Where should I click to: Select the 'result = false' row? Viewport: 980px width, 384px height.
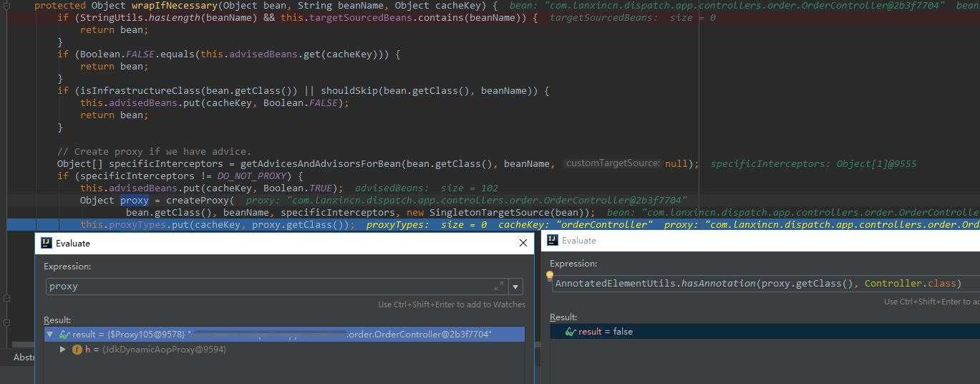click(x=765, y=332)
